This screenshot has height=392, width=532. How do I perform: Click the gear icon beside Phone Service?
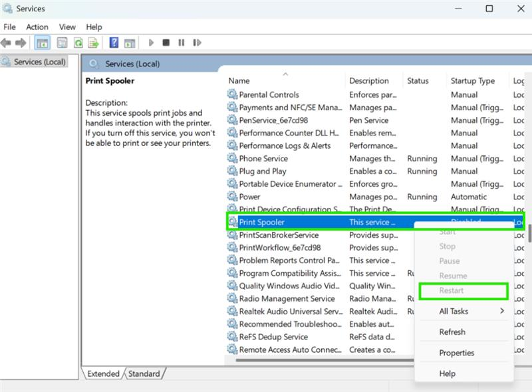coord(232,158)
